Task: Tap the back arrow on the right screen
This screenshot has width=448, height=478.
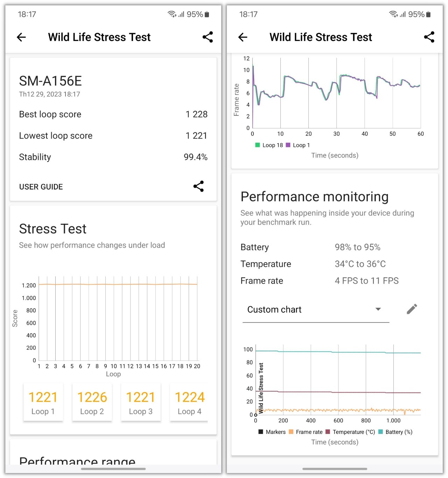Action: [243, 37]
